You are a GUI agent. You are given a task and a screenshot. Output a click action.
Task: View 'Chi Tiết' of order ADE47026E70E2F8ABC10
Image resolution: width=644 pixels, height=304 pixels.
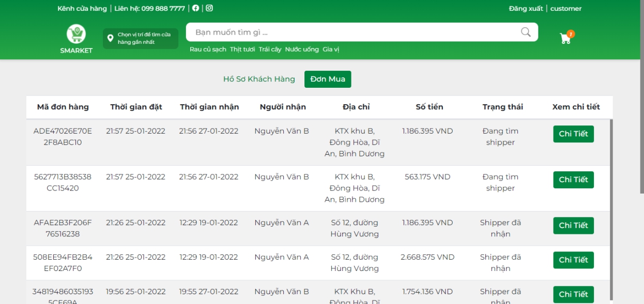tap(573, 133)
